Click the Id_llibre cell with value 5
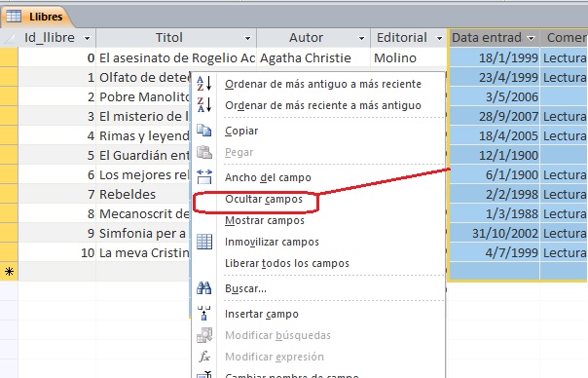The image size is (588, 378). pos(56,156)
